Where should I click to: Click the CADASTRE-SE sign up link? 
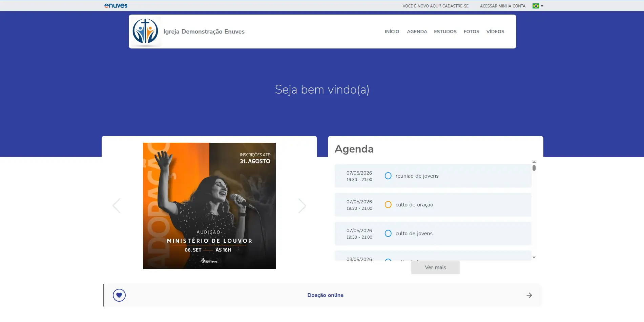tap(436, 6)
